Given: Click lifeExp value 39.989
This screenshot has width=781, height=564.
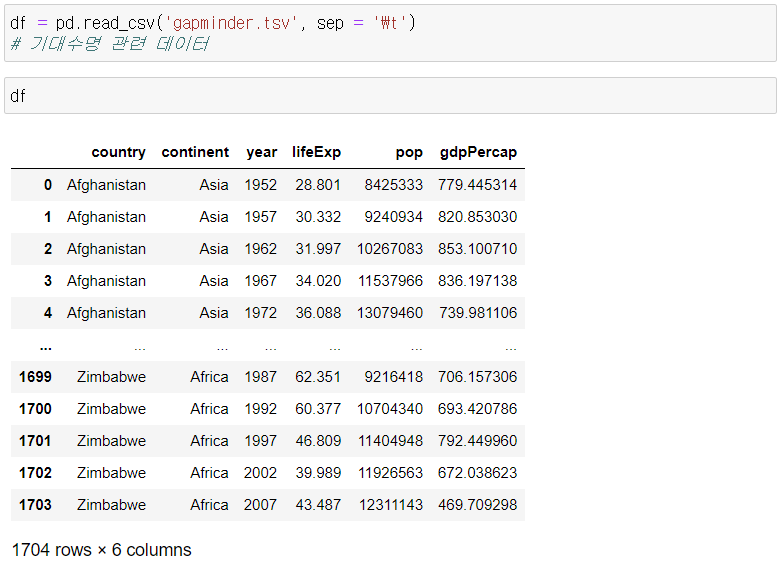Looking at the screenshot, I should (x=318, y=473).
